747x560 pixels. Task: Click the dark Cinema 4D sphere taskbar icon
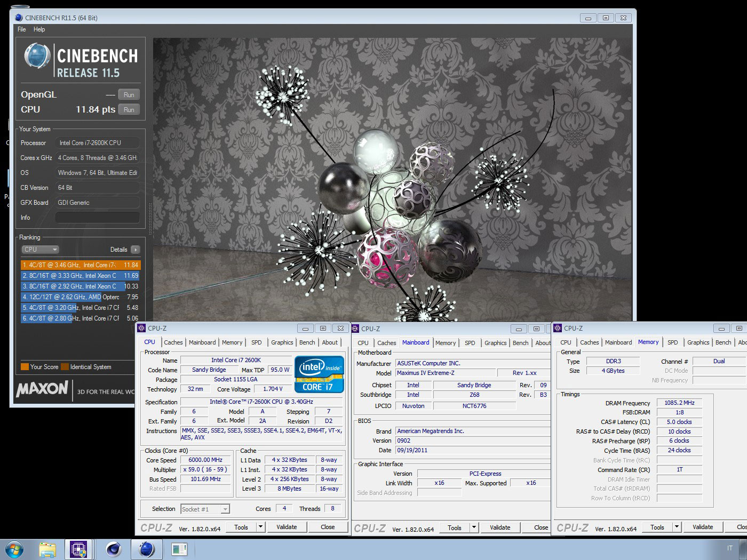click(x=113, y=549)
